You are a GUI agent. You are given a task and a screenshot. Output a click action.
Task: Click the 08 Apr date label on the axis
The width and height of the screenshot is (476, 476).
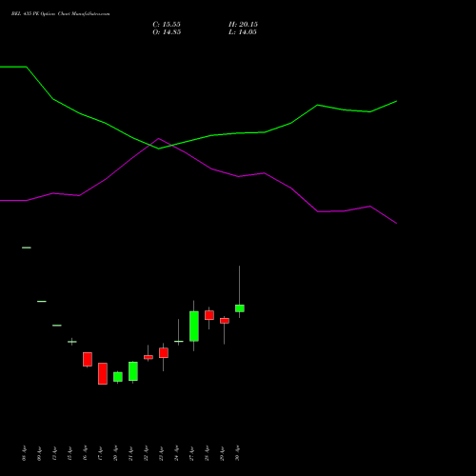tap(25, 453)
